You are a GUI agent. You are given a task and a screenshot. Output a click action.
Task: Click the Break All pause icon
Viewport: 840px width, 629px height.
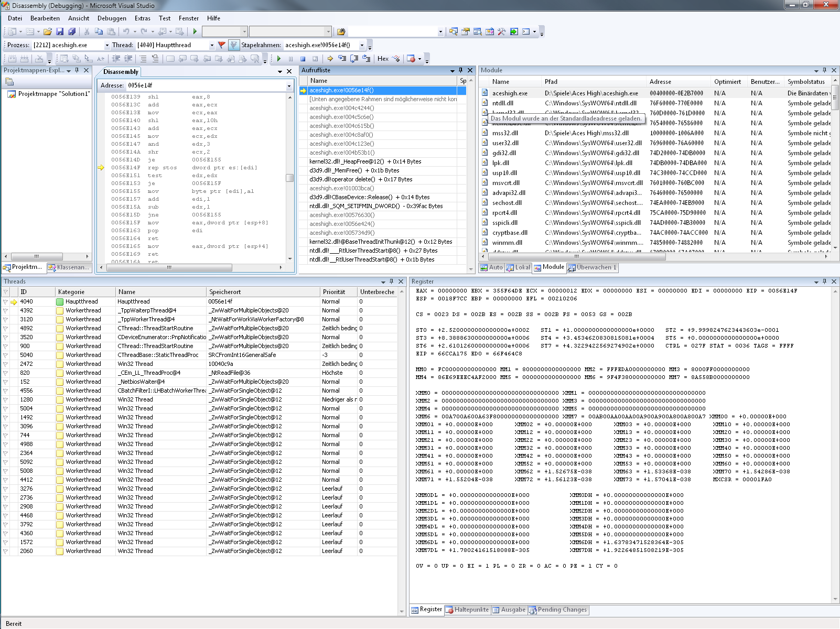(291, 59)
